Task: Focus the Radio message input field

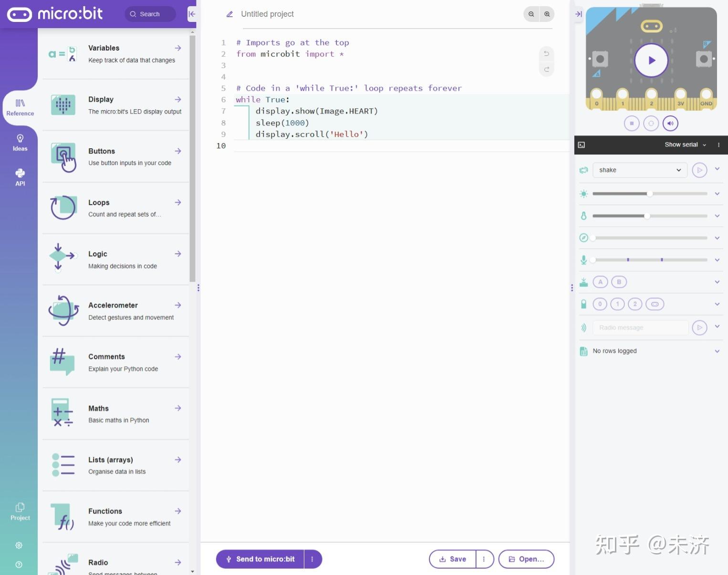Action: tap(641, 328)
